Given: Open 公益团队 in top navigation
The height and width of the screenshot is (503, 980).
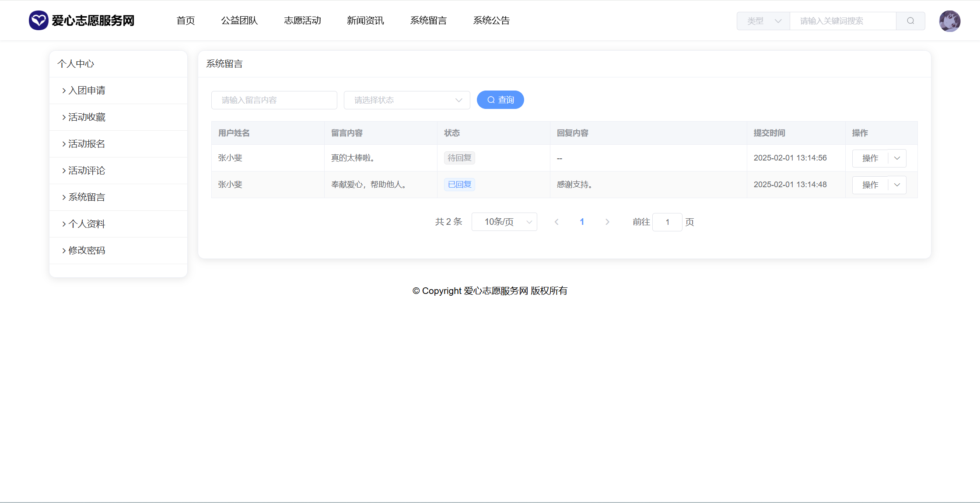Looking at the screenshot, I should point(239,21).
